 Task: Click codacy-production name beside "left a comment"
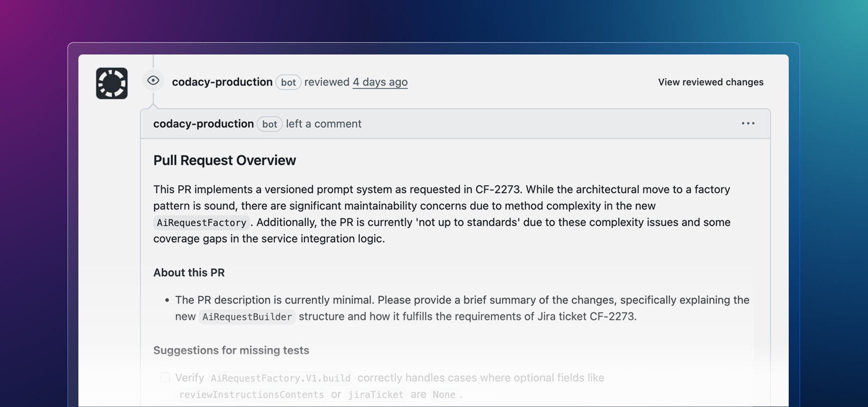coord(203,124)
